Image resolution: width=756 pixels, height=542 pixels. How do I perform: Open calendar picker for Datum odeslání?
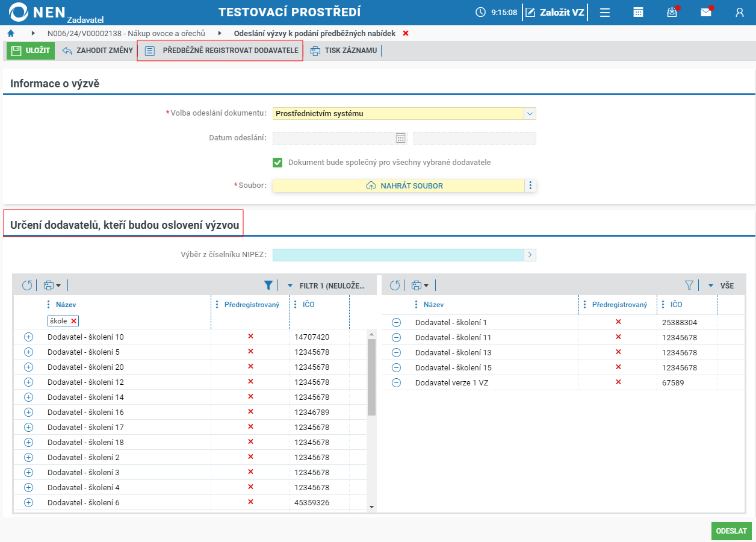(401, 138)
